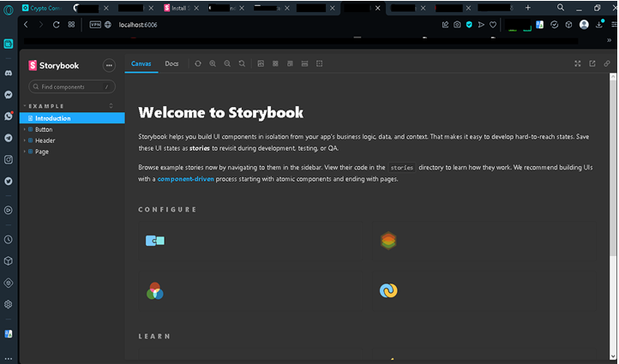Switch to the Crypto Corner tab
The image size is (619, 364).
(x=42, y=8)
